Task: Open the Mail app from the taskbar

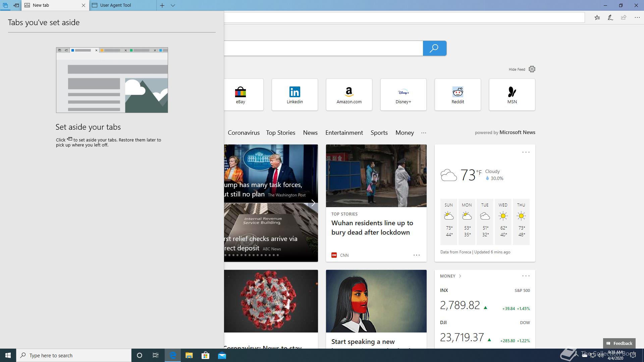Action: (x=222, y=355)
